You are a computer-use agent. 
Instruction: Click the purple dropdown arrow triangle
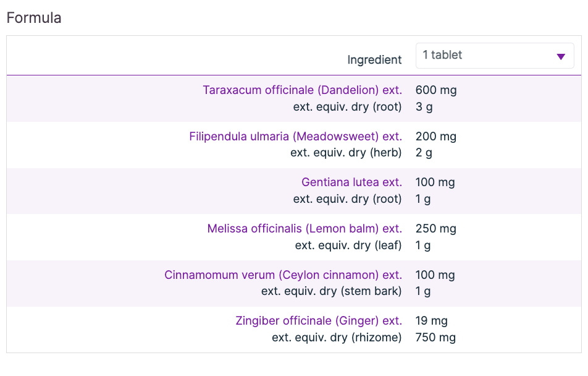pos(561,56)
